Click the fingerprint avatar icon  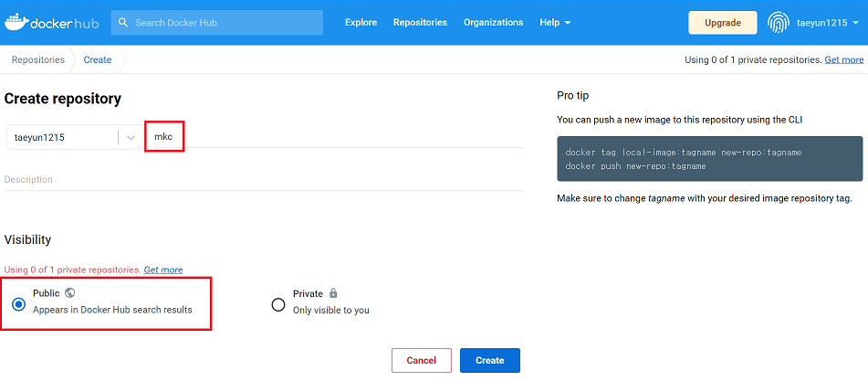tap(778, 23)
